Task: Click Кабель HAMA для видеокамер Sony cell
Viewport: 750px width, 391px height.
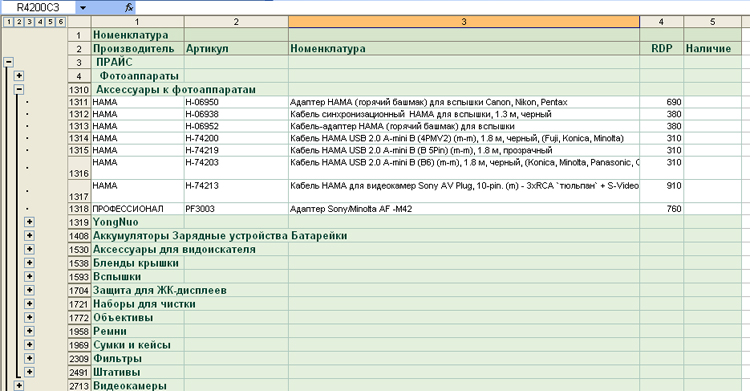Action: coord(464,191)
